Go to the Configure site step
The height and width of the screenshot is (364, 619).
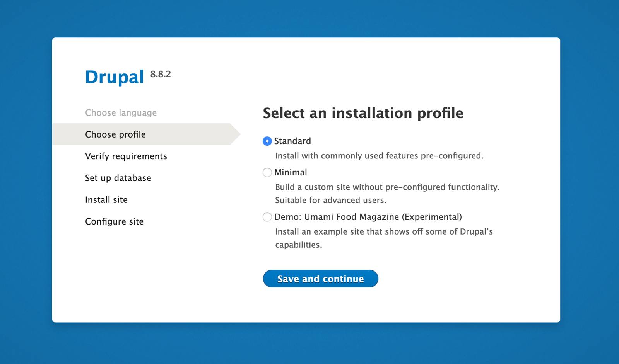point(114,221)
